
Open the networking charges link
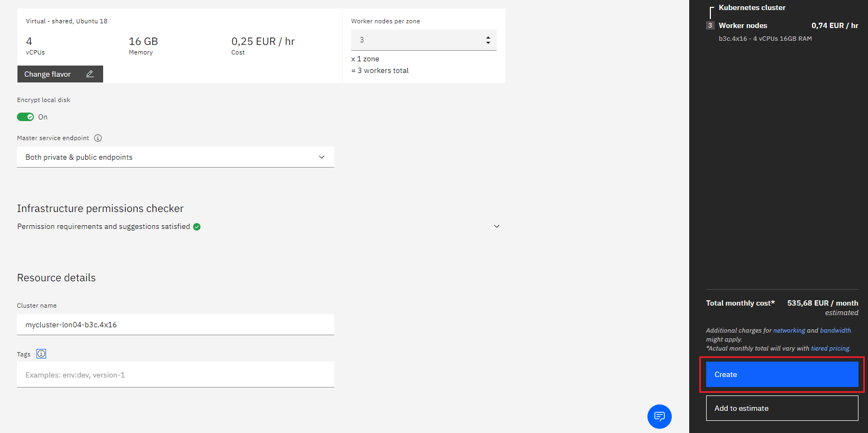click(x=789, y=330)
